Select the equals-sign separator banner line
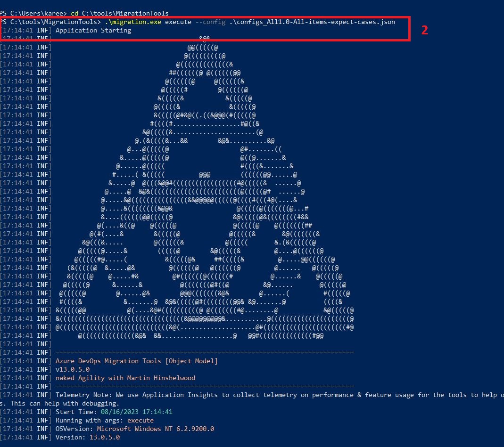The height and width of the screenshot is (447, 504). (205, 352)
